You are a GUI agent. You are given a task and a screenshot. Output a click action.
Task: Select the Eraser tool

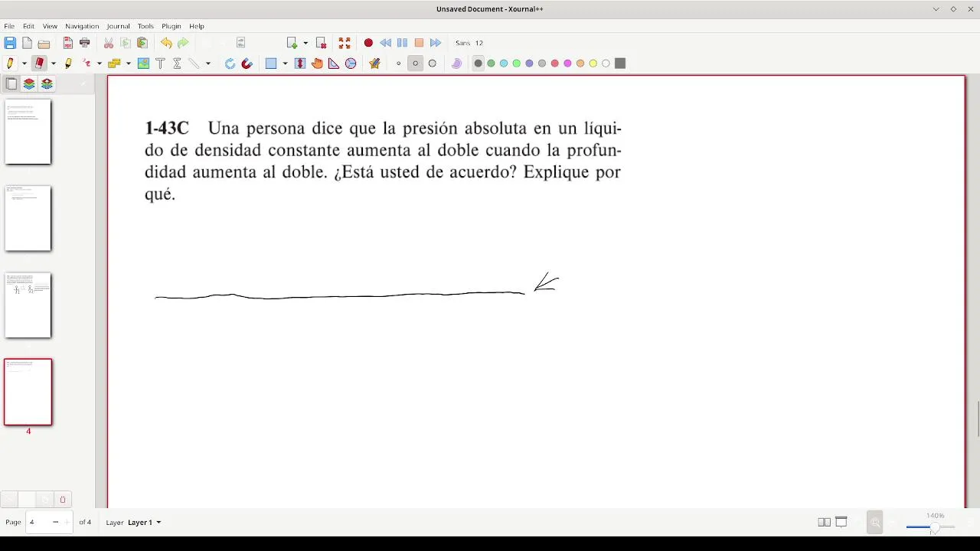39,64
